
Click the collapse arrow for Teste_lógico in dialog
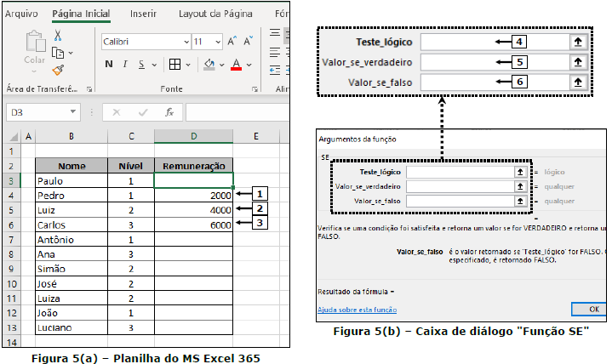click(520, 172)
